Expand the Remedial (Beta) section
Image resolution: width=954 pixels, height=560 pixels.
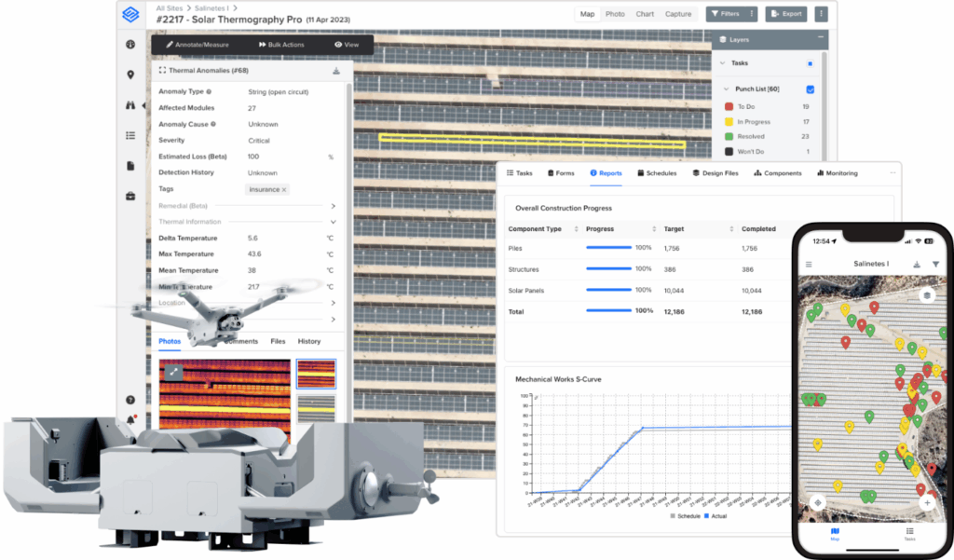coord(333,206)
